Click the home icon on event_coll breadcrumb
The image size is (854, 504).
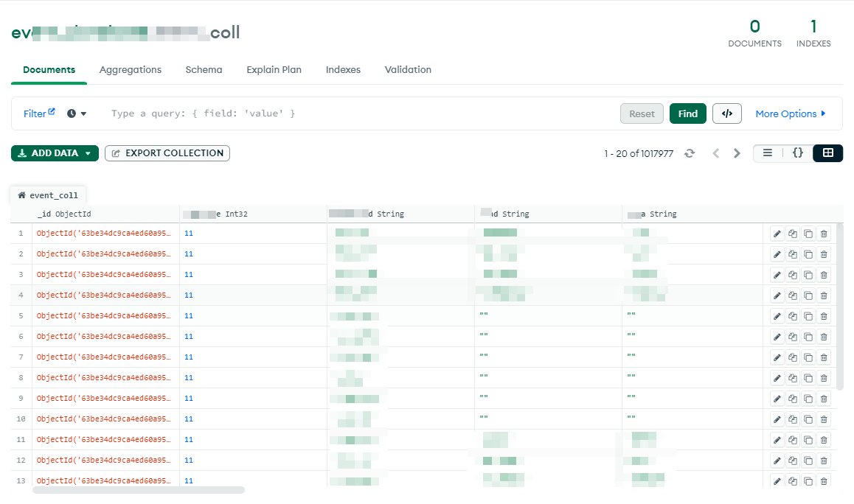pos(21,195)
